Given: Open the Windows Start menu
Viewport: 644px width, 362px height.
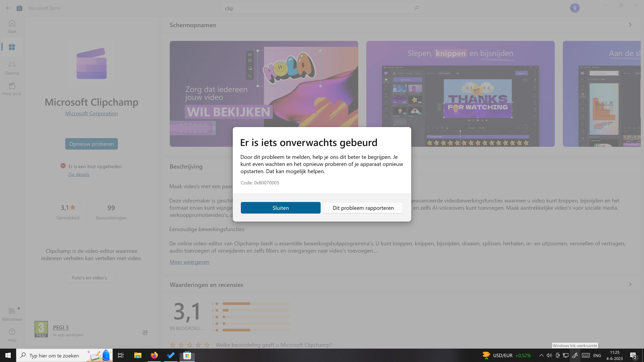Looking at the screenshot, I should 8,355.
